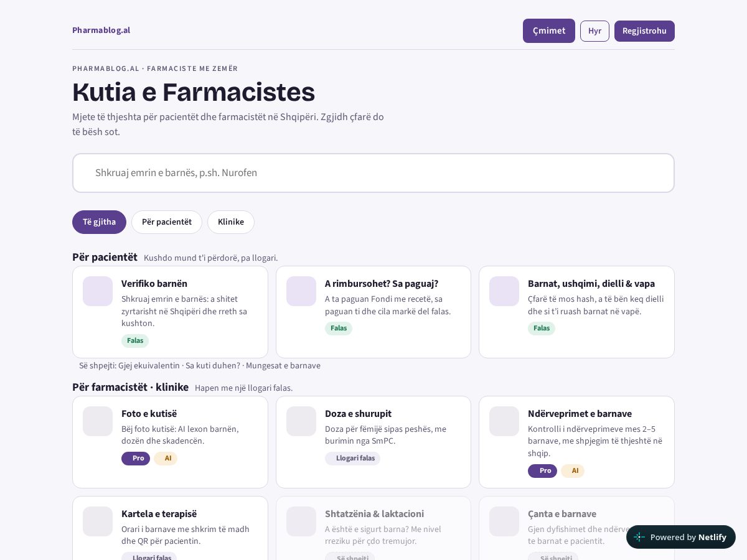The image size is (747, 560).
Task: Click the Ndërveprimet e barnave card icon
Action: pyautogui.click(x=504, y=421)
